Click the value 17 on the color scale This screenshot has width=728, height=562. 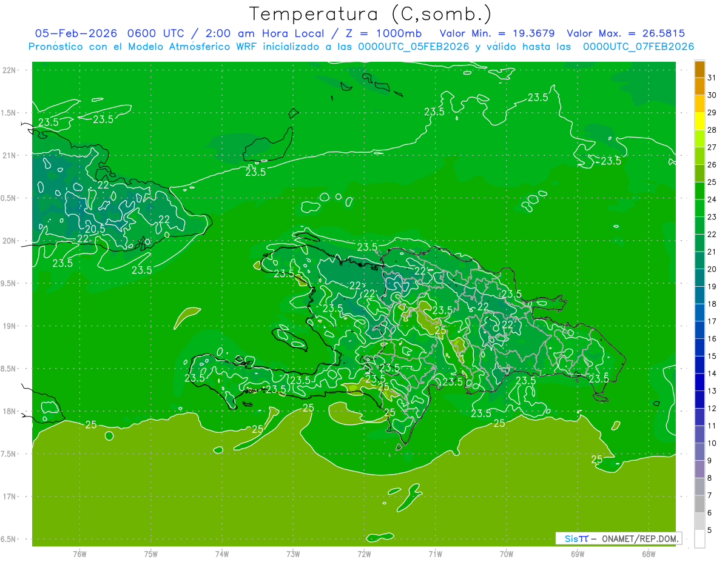point(712,321)
